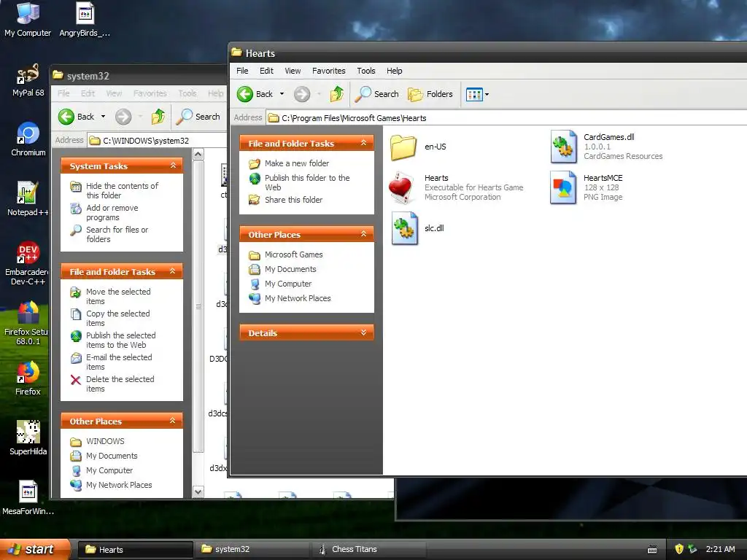Open Back history dropdown in Hearts window
The width and height of the screenshot is (747, 560).
[x=282, y=94]
